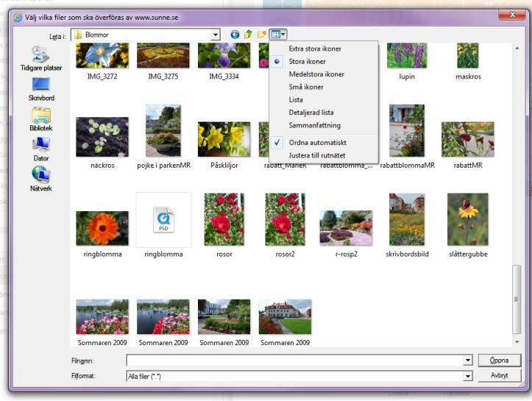Select the lupin photo thumbnail
This screenshot has width=532, height=401.
point(407,55)
